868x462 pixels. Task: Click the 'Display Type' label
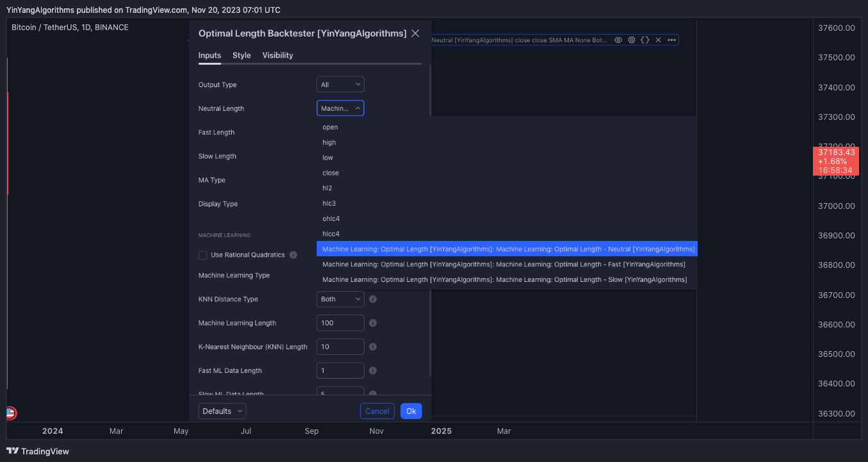[x=218, y=204]
